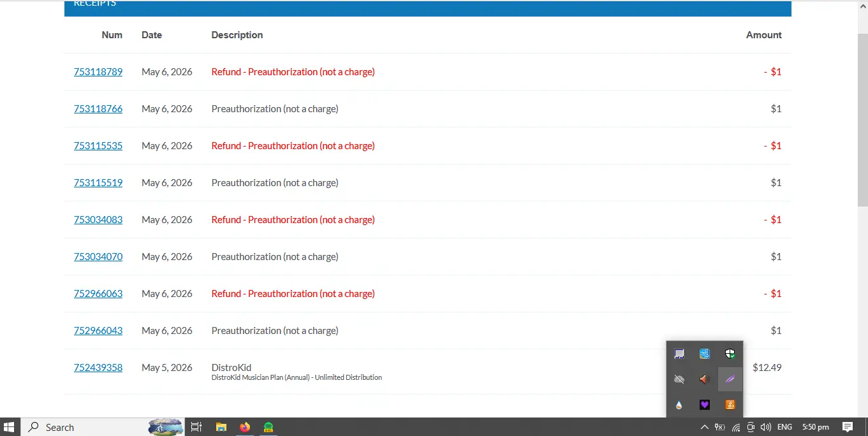Click refund description in row 753118789

click(x=293, y=72)
